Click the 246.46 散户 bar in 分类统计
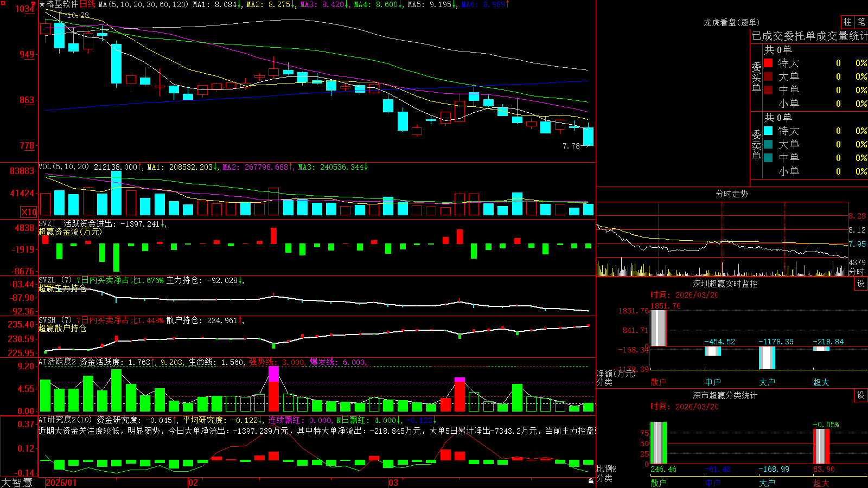The image size is (868, 488). pos(659,443)
